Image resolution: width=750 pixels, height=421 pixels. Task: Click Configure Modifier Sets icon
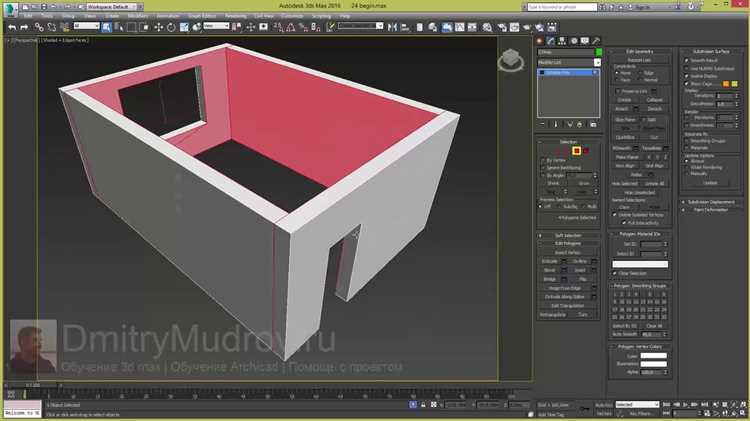click(x=593, y=124)
